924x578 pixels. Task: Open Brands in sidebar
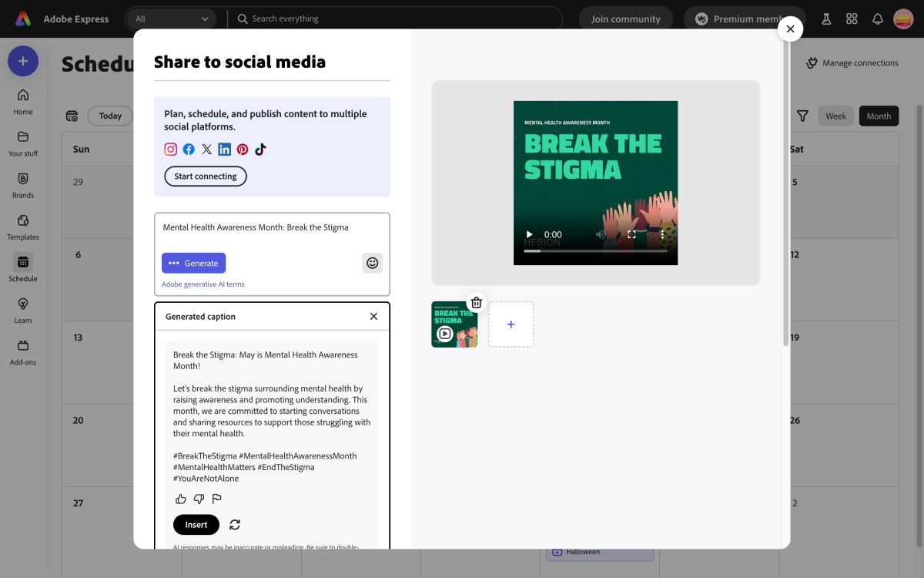23,185
